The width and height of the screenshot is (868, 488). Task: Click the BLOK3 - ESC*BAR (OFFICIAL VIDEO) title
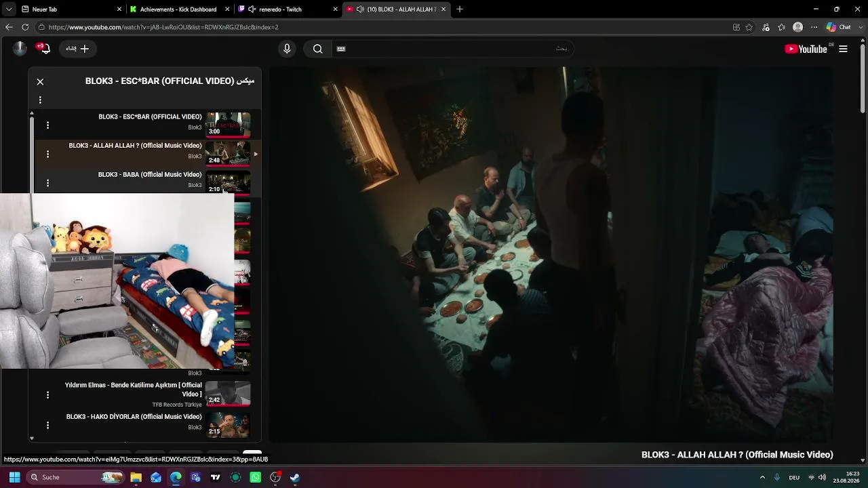tap(150, 117)
